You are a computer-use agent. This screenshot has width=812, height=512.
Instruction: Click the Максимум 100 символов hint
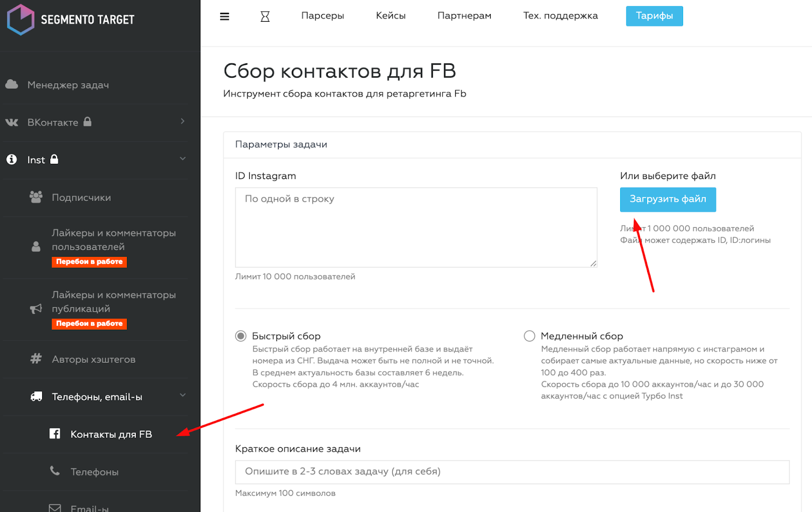(x=285, y=493)
